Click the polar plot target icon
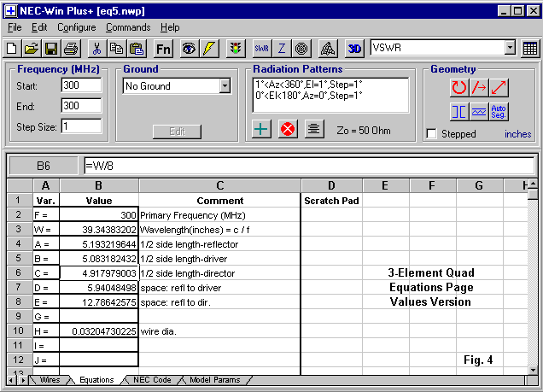This screenshot has width=543, height=392. (302, 49)
